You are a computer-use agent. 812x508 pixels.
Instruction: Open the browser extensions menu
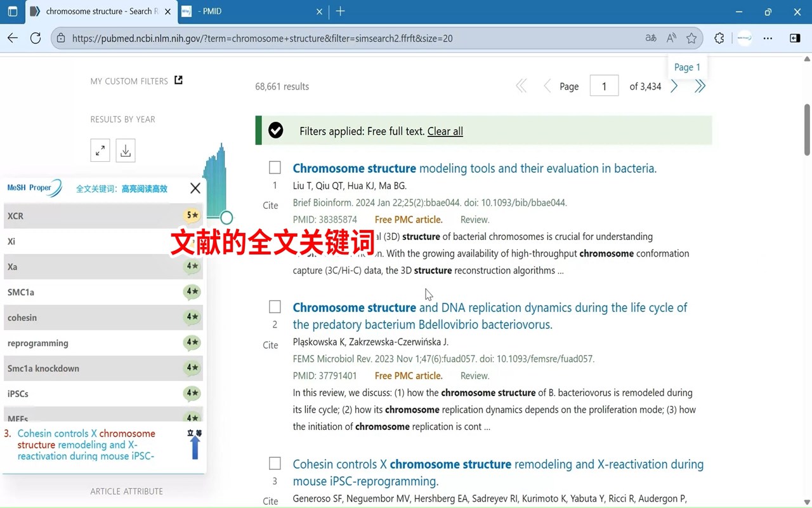coord(719,38)
